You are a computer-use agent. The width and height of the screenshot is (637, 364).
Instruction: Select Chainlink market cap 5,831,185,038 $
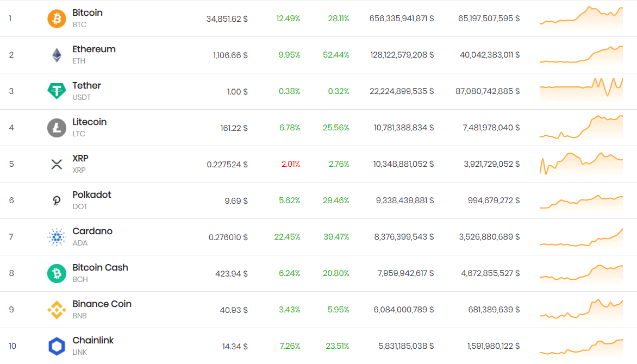406,346
